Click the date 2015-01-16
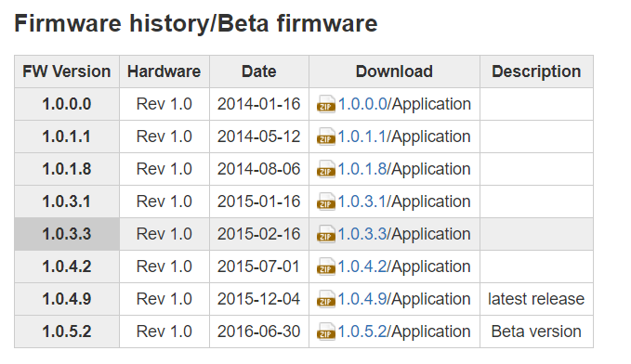Image resolution: width=631 pixels, height=364 pixels. click(x=258, y=201)
